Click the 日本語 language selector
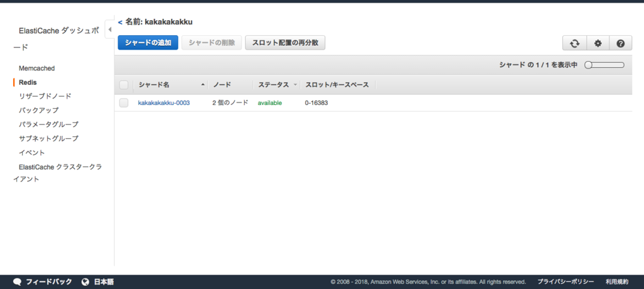The width and height of the screenshot is (644, 289). [x=104, y=282]
